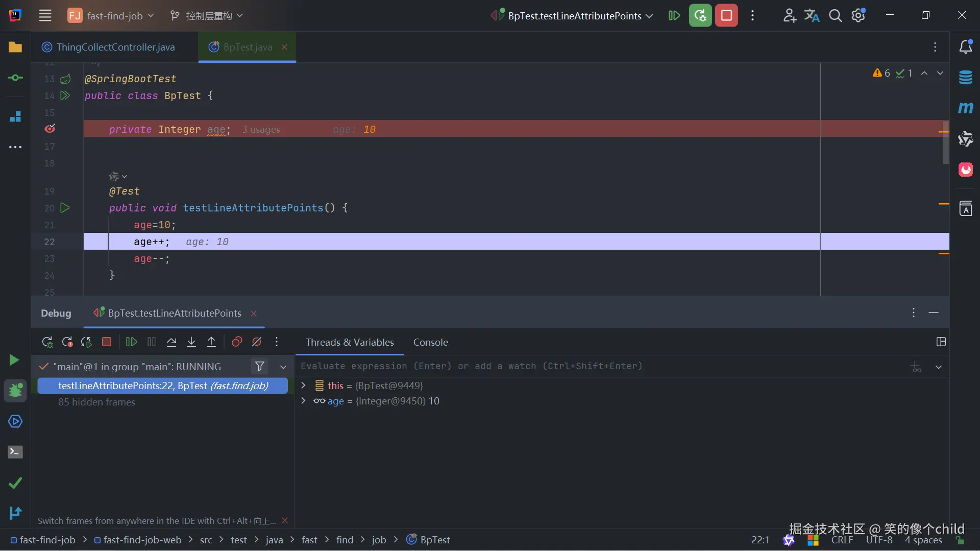Screen dimensions: 980x551
Task: Open the Terminal tool window
Action: [15, 452]
